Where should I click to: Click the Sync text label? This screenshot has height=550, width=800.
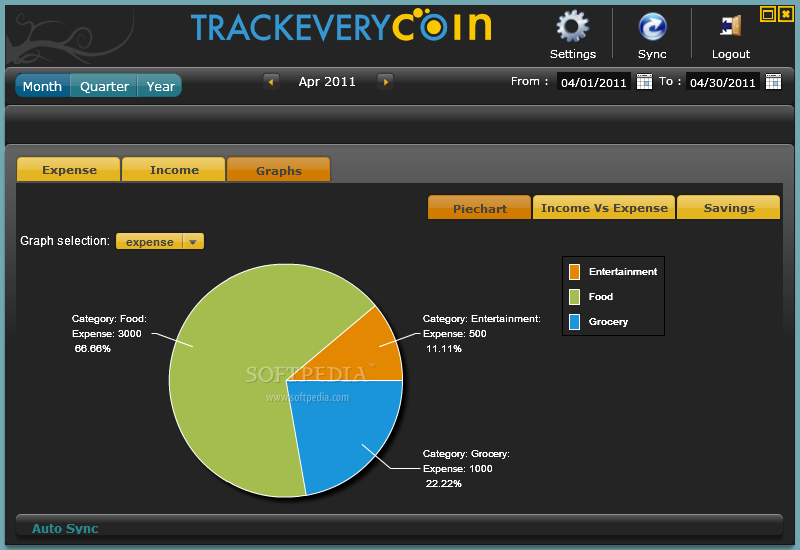coord(652,54)
